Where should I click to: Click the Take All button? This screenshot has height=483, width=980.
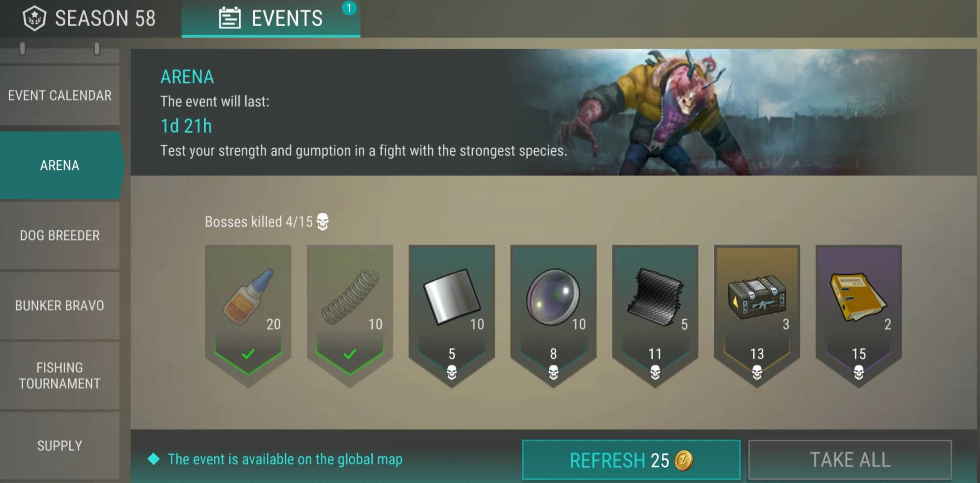(x=850, y=460)
